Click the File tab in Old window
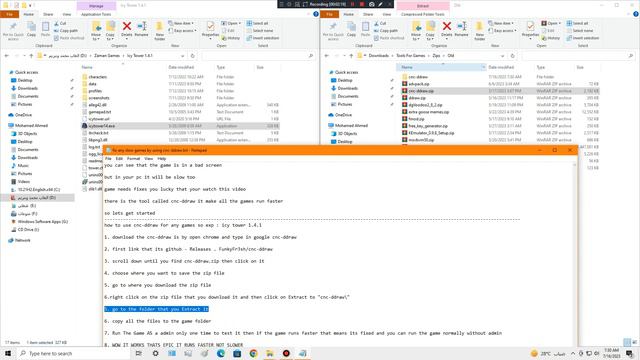The image size is (640, 360). tap(329, 14)
